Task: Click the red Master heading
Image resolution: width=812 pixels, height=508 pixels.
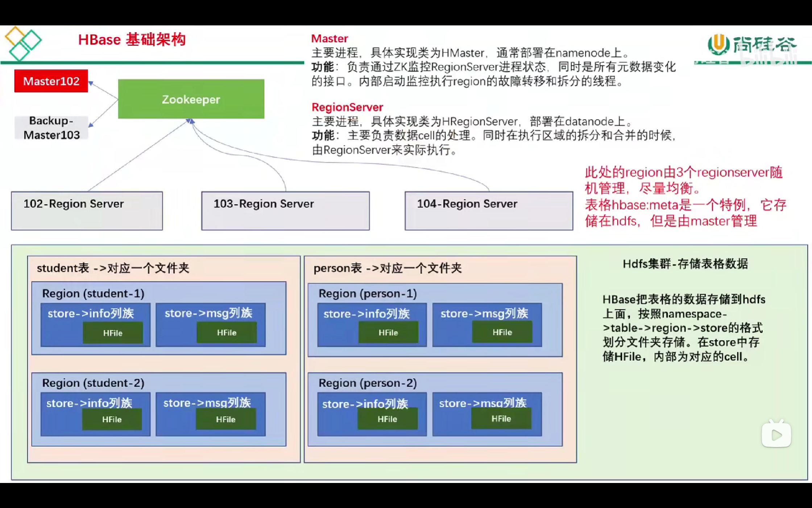Action: (330, 38)
